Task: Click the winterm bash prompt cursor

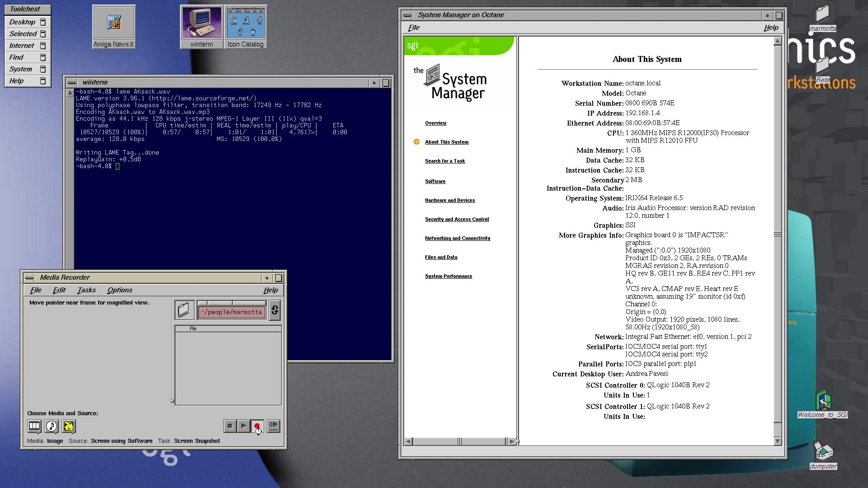Action: [x=118, y=166]
